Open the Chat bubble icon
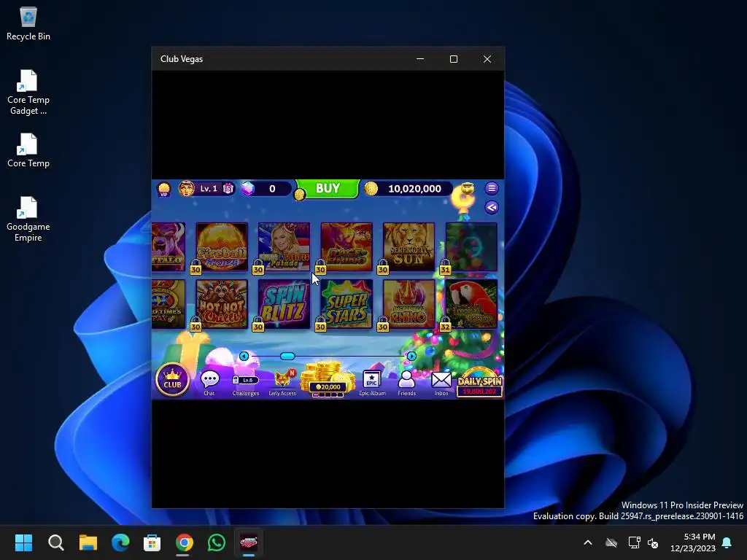This screenshot has height=560, width=747. click(209, 382)
